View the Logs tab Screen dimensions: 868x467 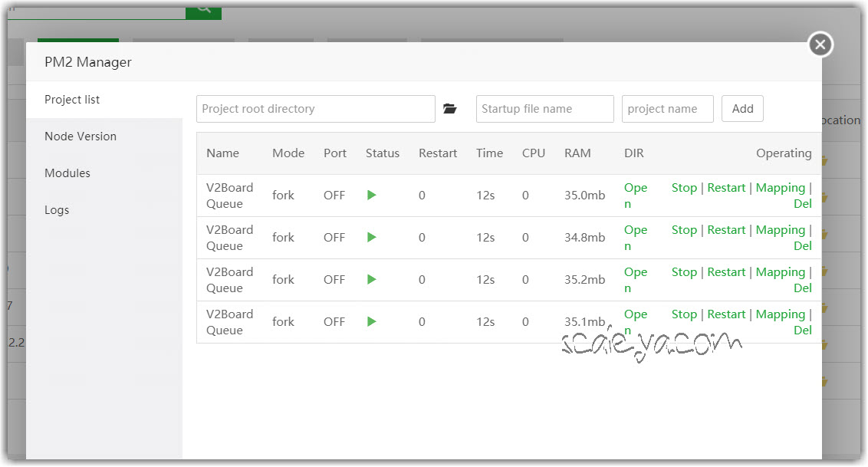57,210
